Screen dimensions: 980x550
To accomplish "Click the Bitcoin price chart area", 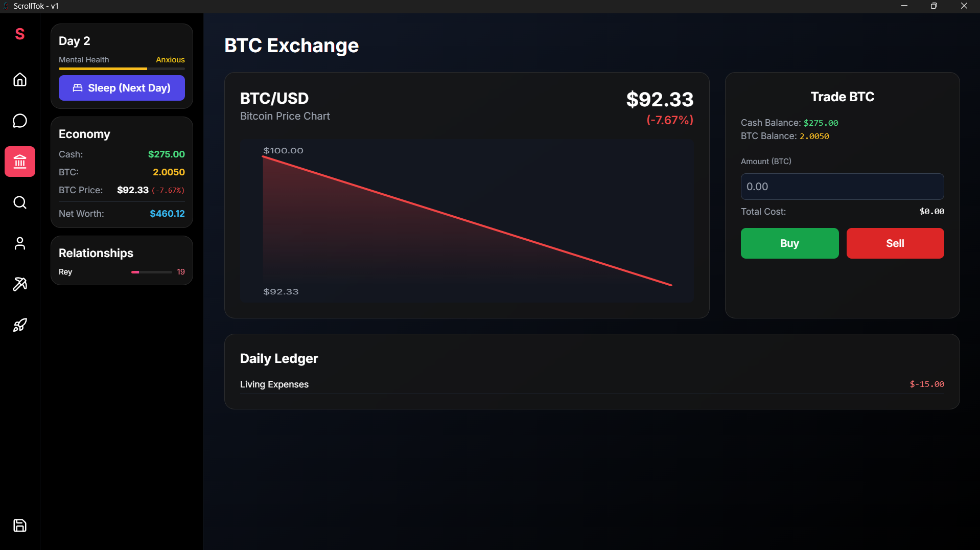I will (x=466, y=221).
